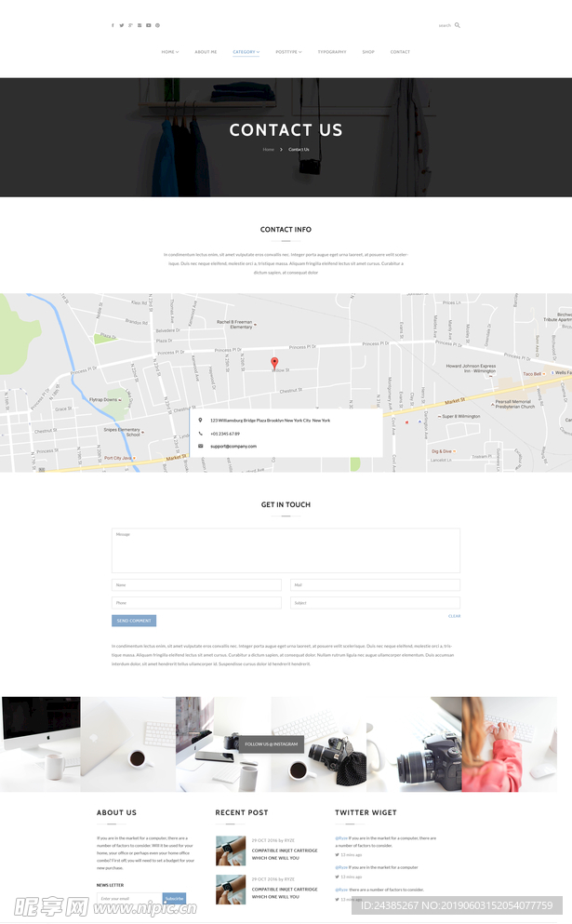Open the Twitter social icon link

[x=121, y=25]
